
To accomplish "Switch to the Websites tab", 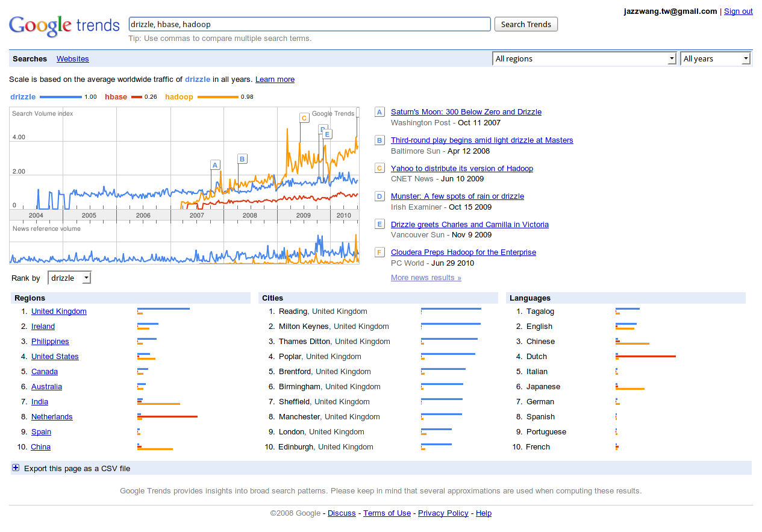I will (x=73, y=59).
